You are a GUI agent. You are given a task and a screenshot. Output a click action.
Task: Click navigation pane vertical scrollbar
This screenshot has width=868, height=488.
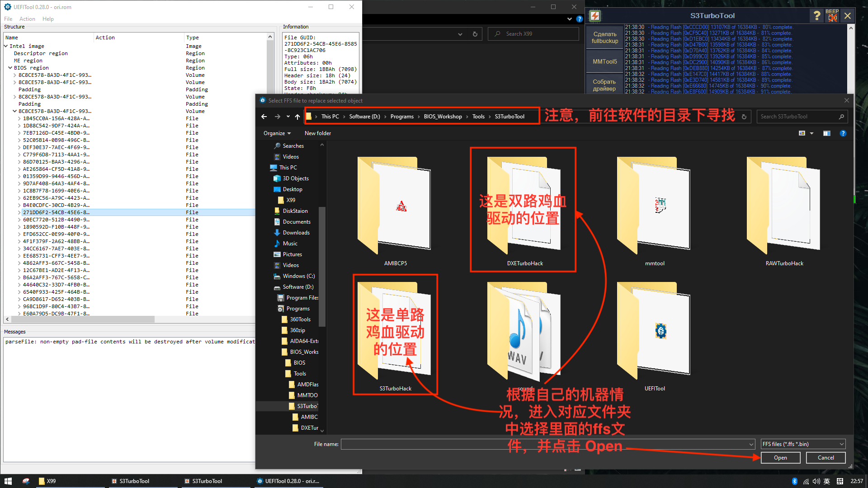tap(322, 267)
